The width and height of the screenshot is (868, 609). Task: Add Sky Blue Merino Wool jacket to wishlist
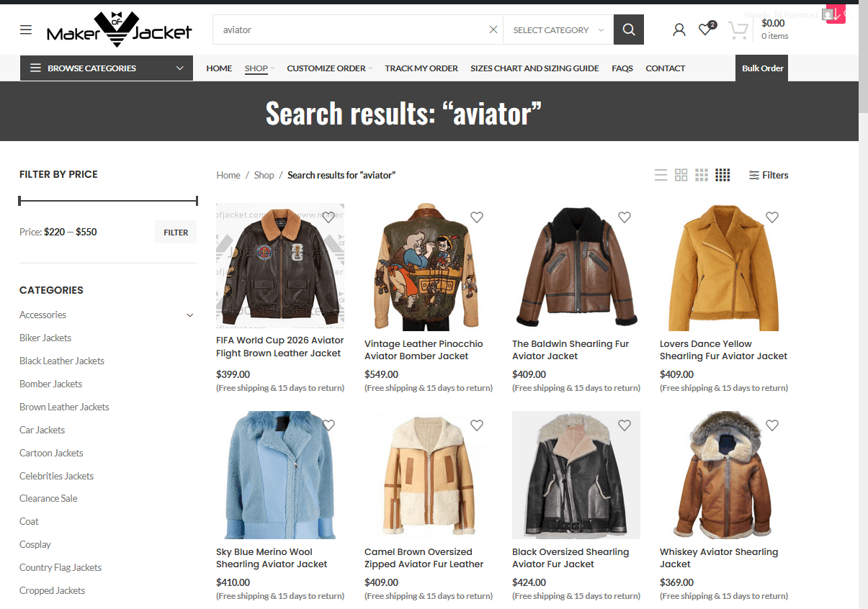tap(328, 425)
